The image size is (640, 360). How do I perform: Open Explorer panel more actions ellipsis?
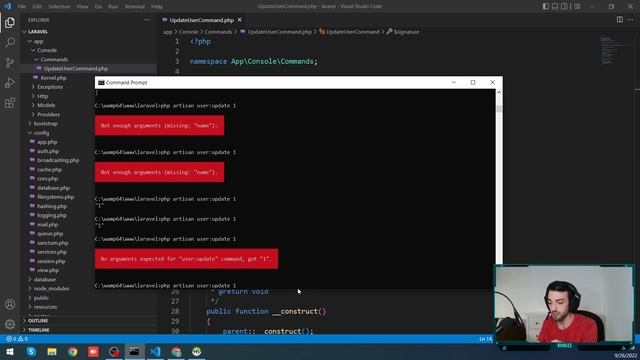[x=147, y=20]
